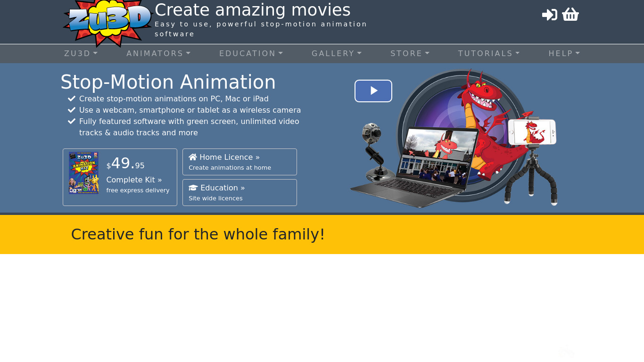The height and width of the screenshot is (362, 644).
Task: Click the dragon and laptop hero image
Action: coord(454,138)
